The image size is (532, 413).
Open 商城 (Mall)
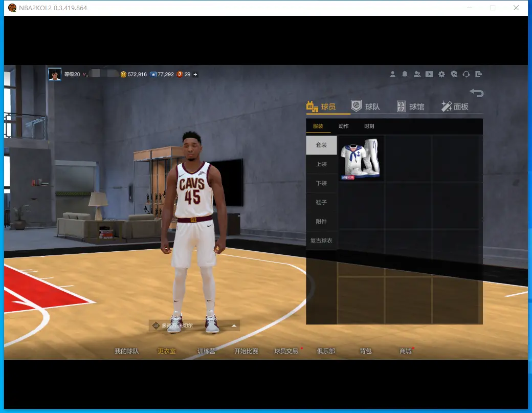tap(406, 351)
